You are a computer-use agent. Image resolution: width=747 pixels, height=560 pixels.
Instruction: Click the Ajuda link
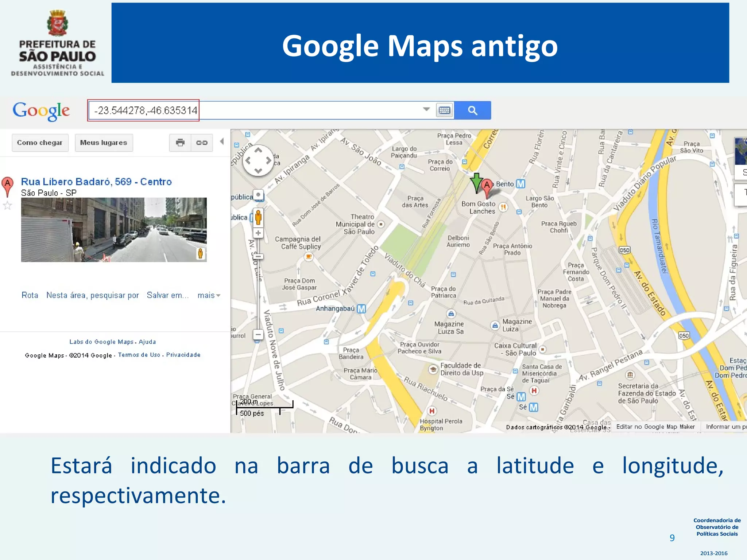pos(147,342)
